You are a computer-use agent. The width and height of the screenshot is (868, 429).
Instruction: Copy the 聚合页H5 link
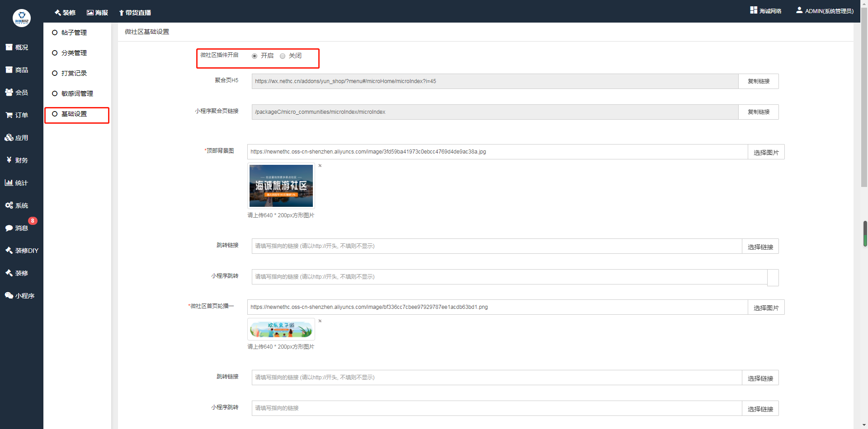(758, 81)
